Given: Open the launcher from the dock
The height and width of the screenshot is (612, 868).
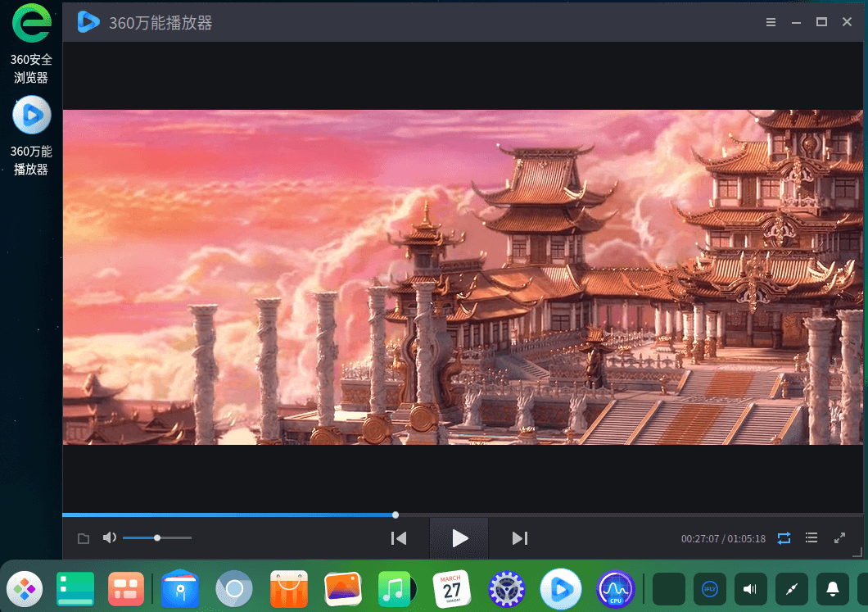Looking at the screenshot, I should tap(25, 589).
